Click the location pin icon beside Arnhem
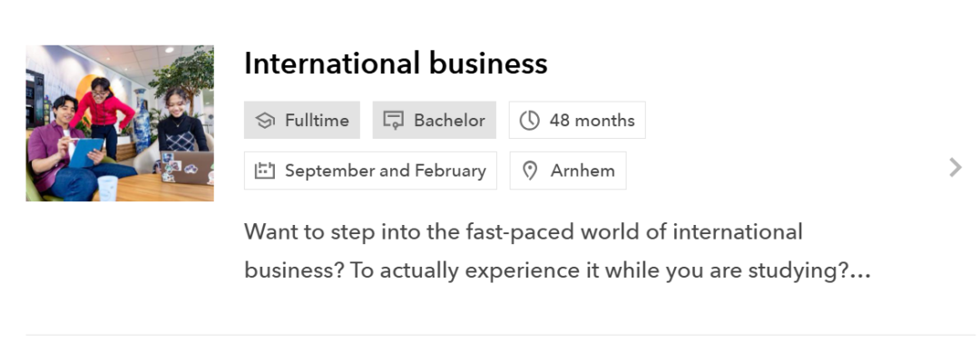 pyautogui.click(x=530, y=171)
